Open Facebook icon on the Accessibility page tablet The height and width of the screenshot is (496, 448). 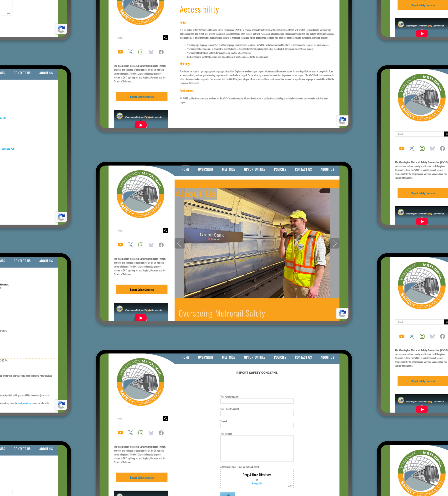161,52
